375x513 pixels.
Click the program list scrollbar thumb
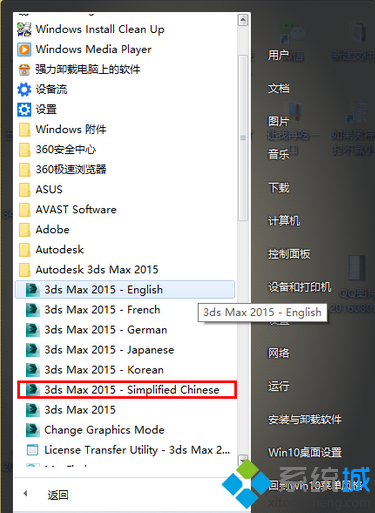243,138
